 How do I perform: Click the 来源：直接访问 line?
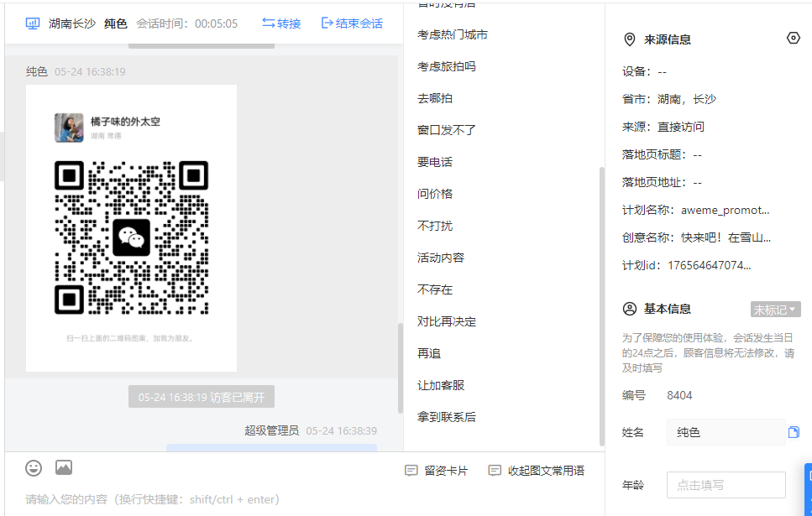[x=663, y=127]
